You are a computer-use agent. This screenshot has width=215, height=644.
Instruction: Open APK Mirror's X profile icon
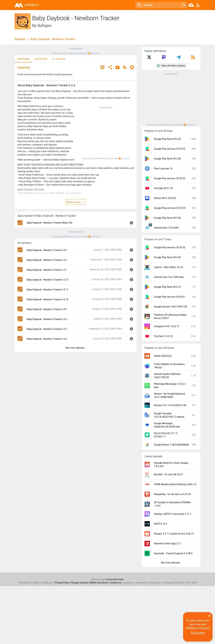pos(149,57)
